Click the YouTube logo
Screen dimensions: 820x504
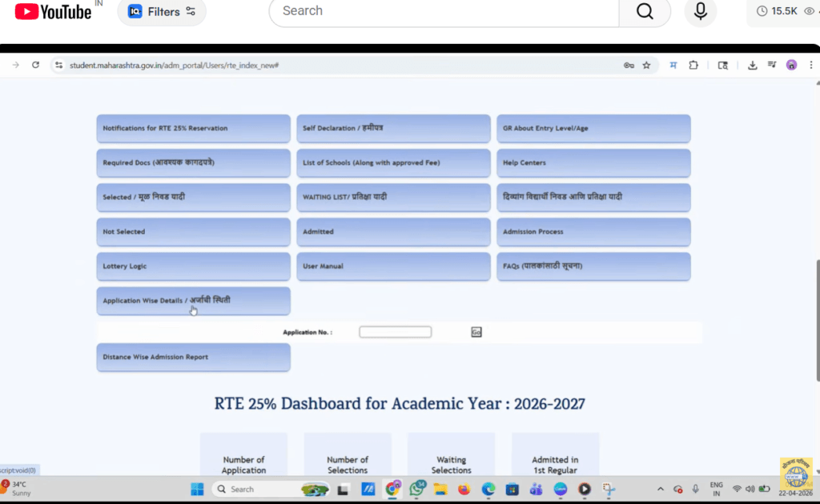(53, 11)
